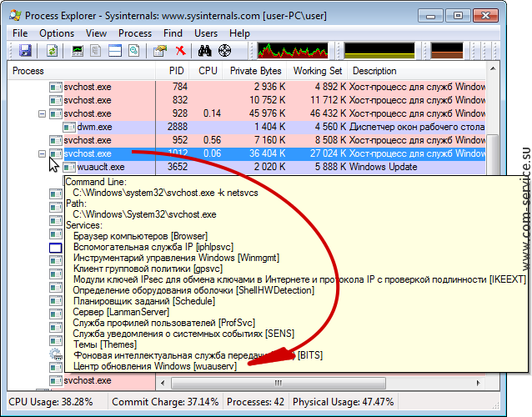Click the Windows Update description cell
Screen dimensions: 532x417
[x=383, y=167]
